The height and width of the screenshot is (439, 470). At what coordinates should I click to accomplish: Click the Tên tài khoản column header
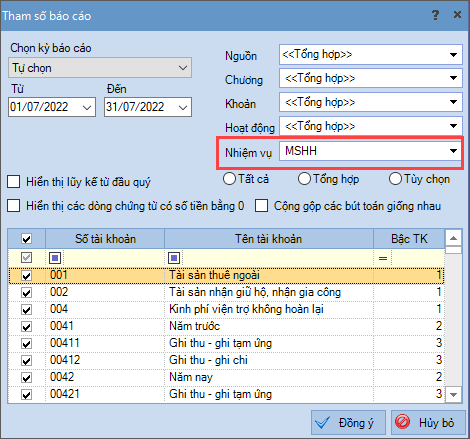point(269,239)
